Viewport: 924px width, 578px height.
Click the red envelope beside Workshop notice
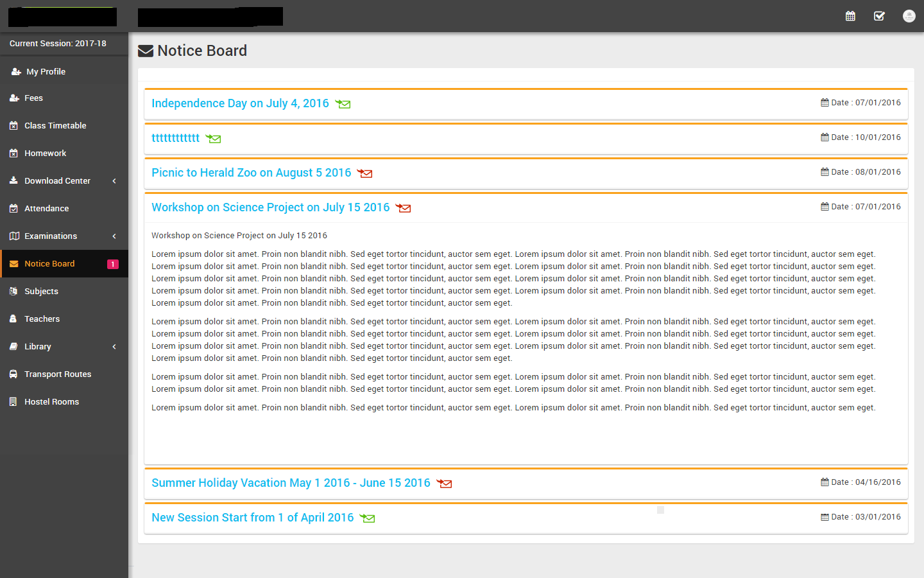(x=403, y=208)
